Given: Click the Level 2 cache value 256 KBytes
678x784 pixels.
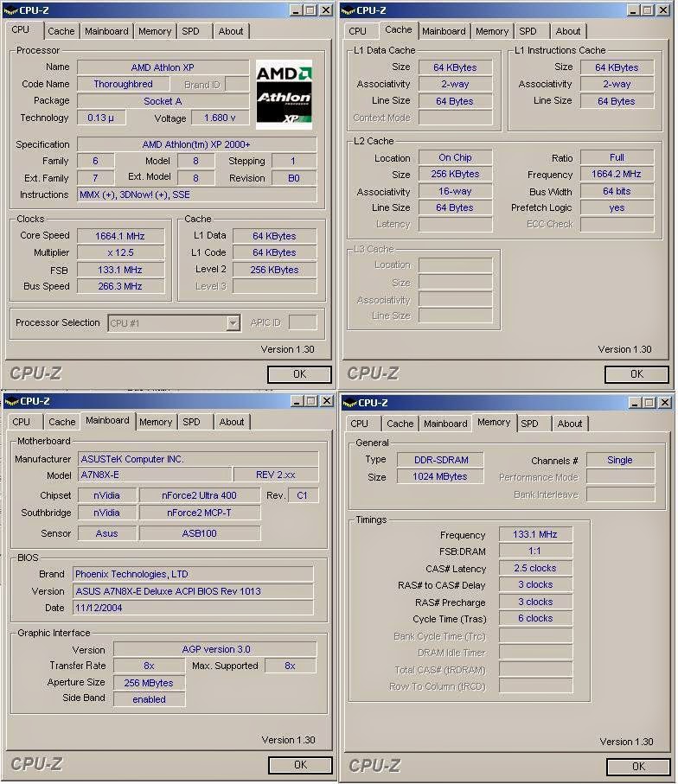Looking at the screenshot, I should (275, 270).
